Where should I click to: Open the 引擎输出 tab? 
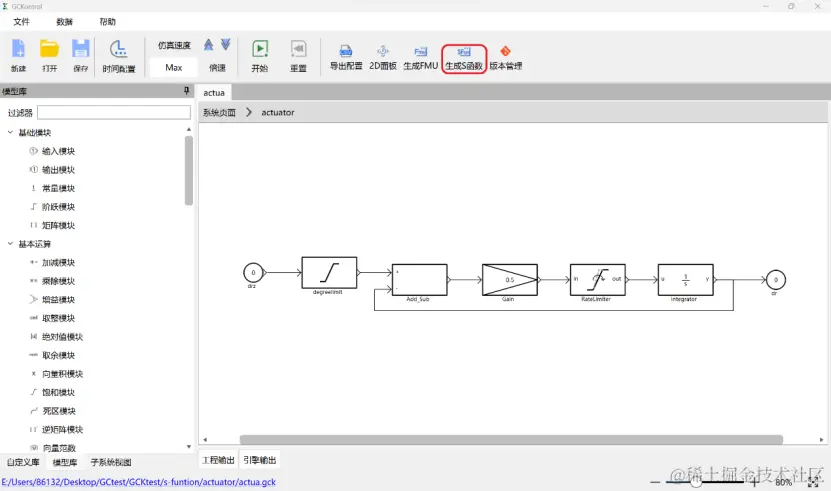[x=260, y=460]
